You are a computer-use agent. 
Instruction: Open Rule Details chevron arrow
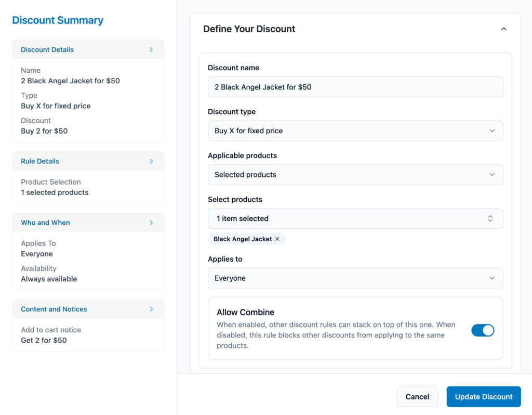click(x=151, y=161)
